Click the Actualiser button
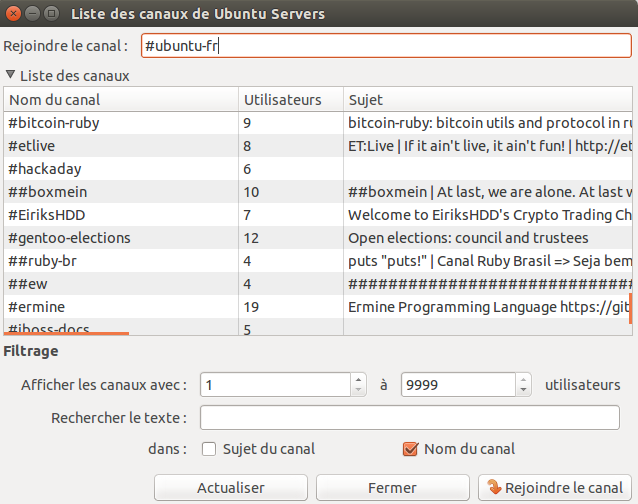This screenshot has height=504, width=638. pyautogui.click(x=231, y=487)
